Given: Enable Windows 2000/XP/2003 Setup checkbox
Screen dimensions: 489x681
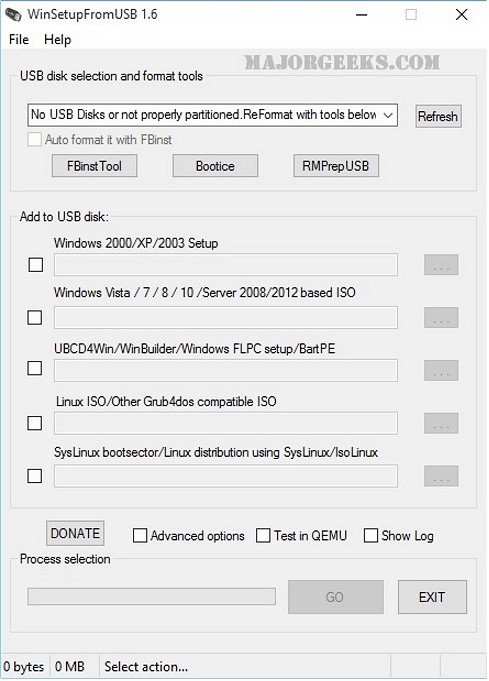Looking at the screenshot, I should 36,264.
